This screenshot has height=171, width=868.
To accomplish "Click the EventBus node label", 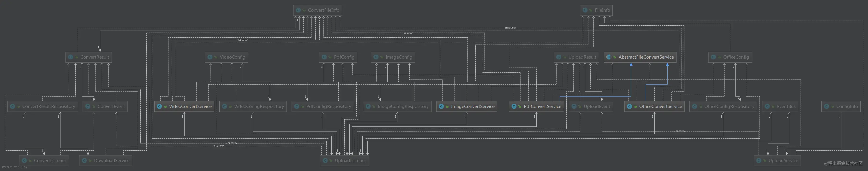I will coord(786,107).
